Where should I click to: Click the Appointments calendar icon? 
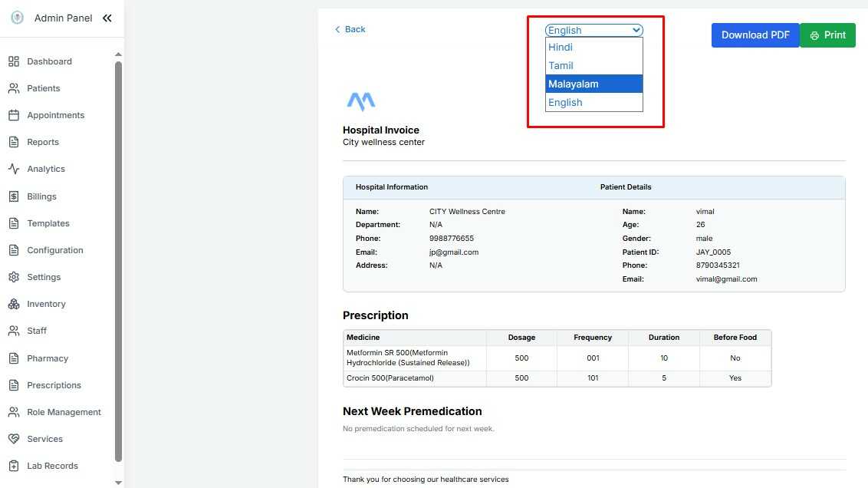pos(14,115)
